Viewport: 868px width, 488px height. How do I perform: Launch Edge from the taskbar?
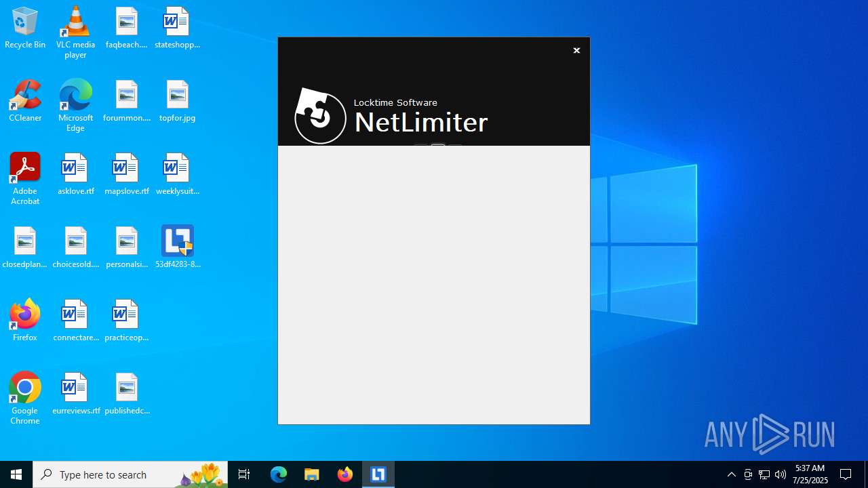(x=279, y=474)
